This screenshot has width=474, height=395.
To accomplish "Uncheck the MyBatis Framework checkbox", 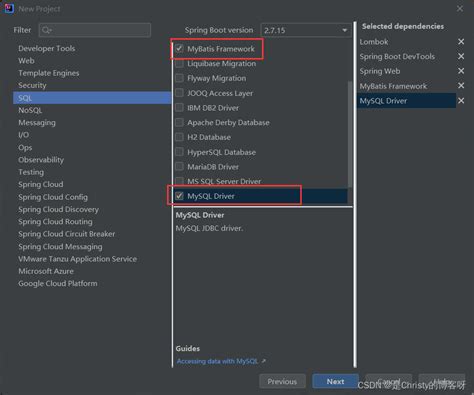I will (x=179, y=49).
